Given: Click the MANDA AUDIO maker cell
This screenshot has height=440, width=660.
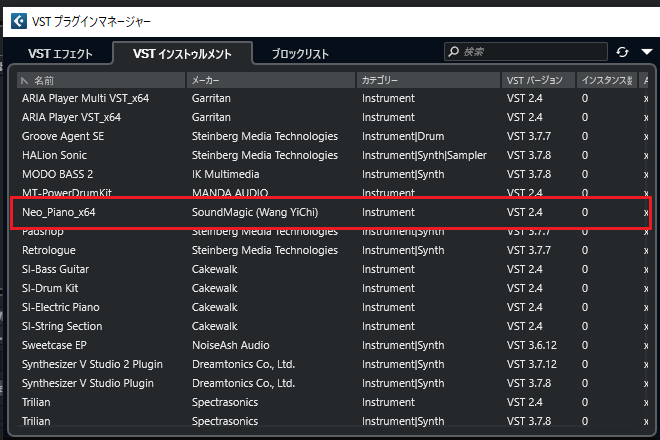Looking at the screenshot, I should click(x=230, y=192).
